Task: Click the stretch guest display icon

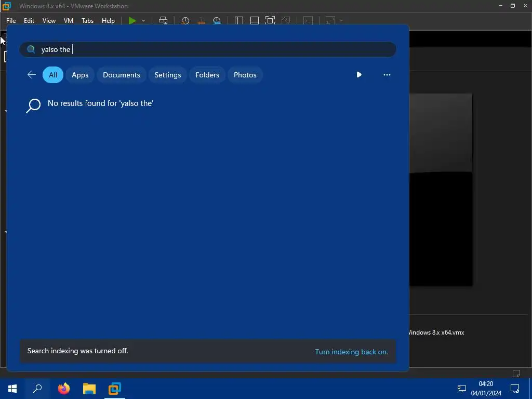Action: point(330,21)
